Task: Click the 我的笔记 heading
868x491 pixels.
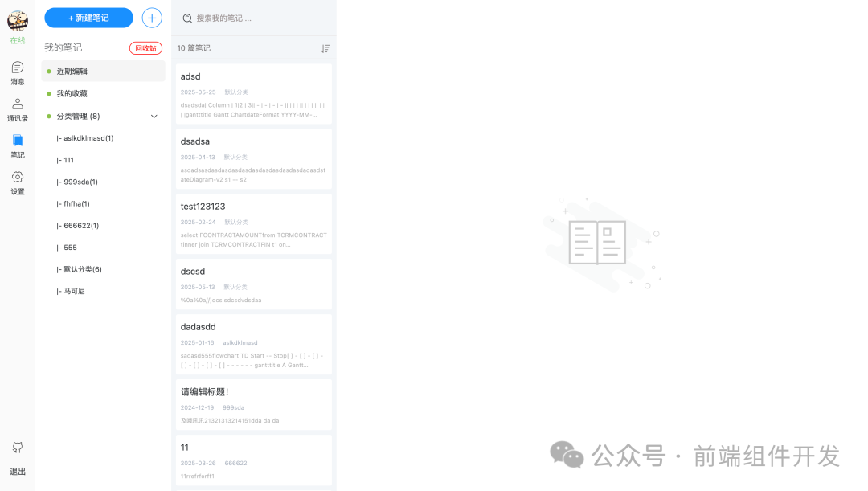Action: click(x=63, y=47)
